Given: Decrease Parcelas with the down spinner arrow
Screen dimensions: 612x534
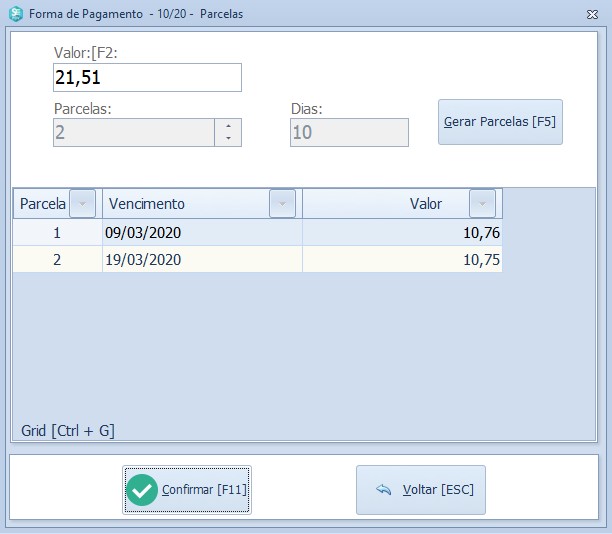Looking at the screenshot, I should 229,139.
